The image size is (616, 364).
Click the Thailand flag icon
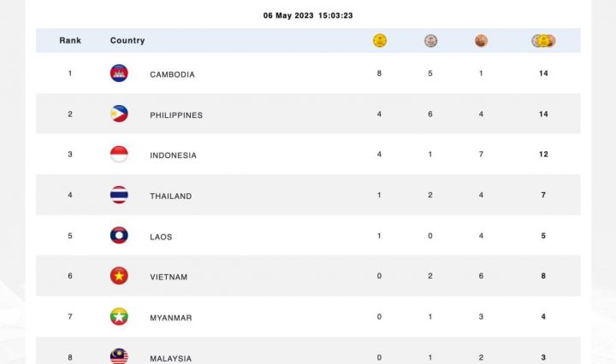[119, 195]
